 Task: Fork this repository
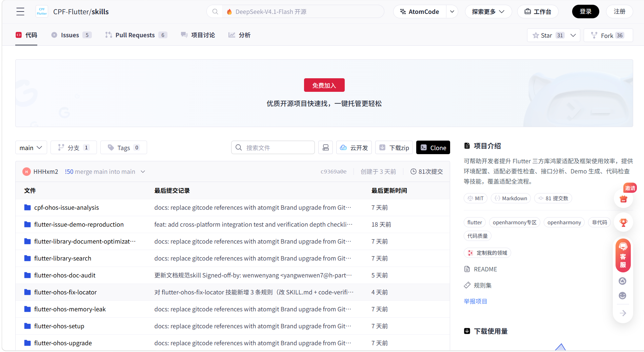pyautogui.click(x=608, y=35)
